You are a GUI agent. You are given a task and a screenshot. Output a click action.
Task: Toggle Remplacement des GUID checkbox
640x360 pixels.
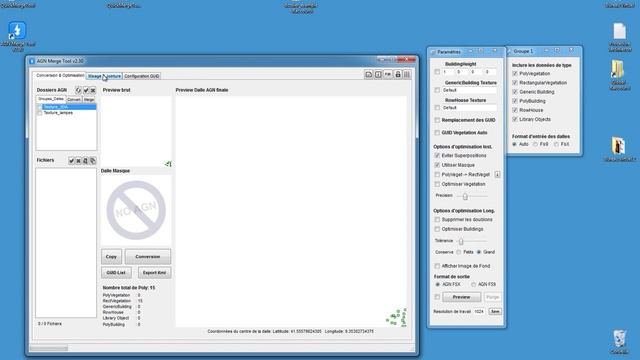click(437, 120)
